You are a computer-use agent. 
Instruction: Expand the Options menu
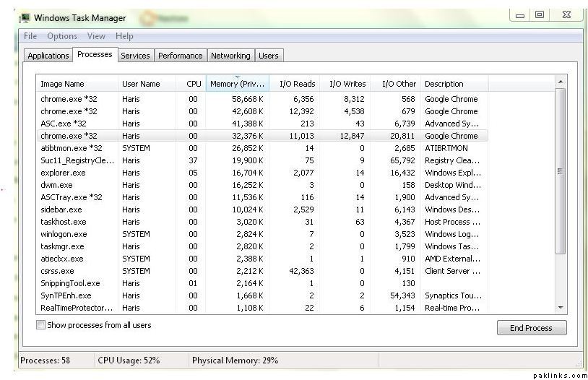(62, 36)
